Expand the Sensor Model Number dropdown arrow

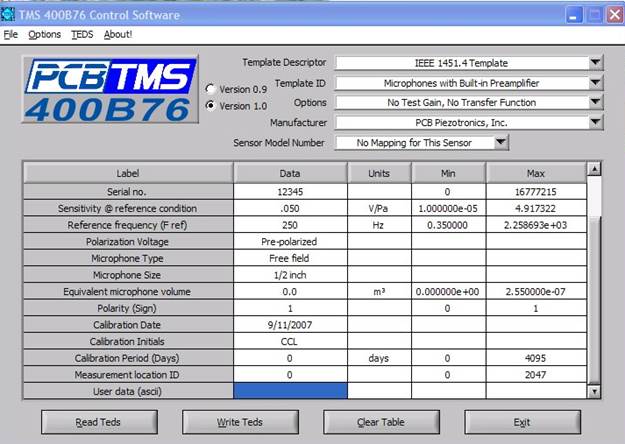501,142
